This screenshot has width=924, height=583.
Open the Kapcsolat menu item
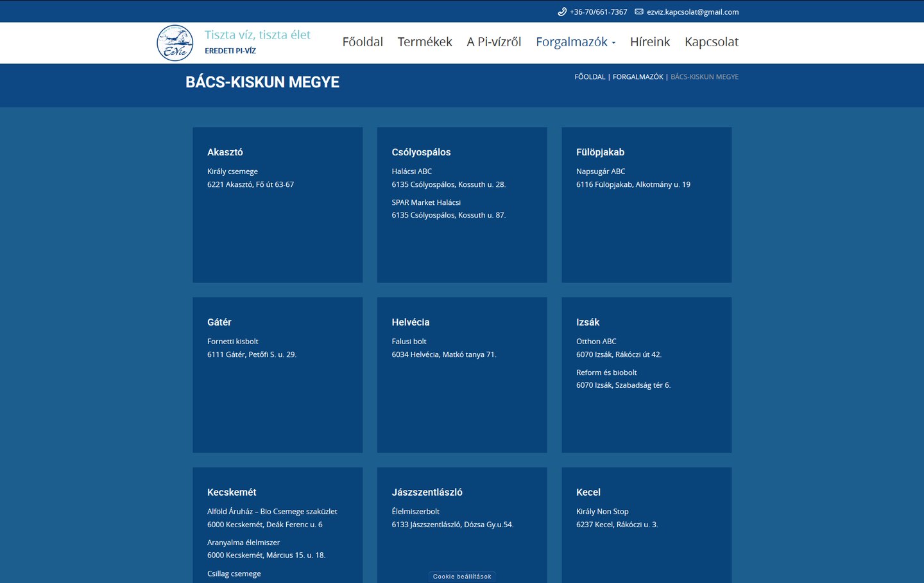tap(712, 42)
